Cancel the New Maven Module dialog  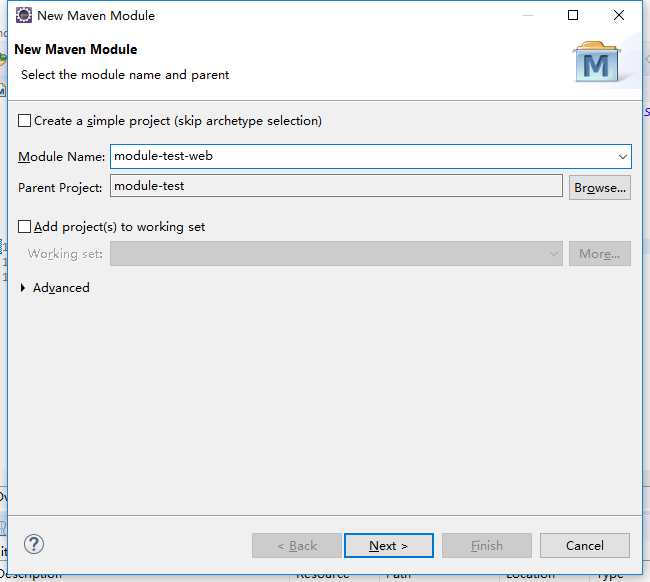585,546
